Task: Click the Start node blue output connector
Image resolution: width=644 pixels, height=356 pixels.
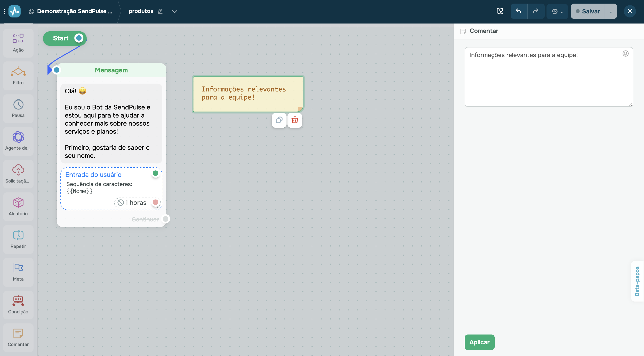Action: pos(79,38)
